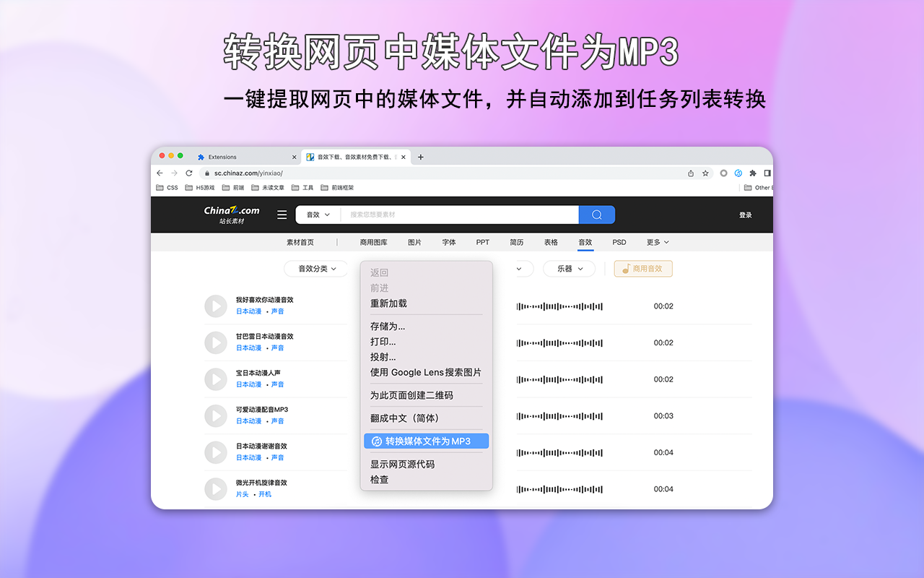Screen dimensions: 924x578
Task: Open the 音效 search category dropdown
Action: (x=317, y=215)
